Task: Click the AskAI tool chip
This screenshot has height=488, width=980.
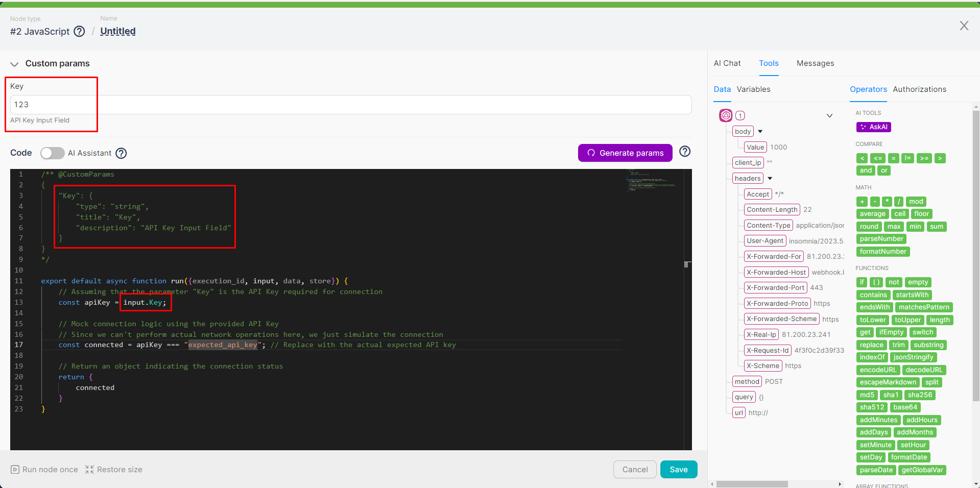Action: pos(873,127)
